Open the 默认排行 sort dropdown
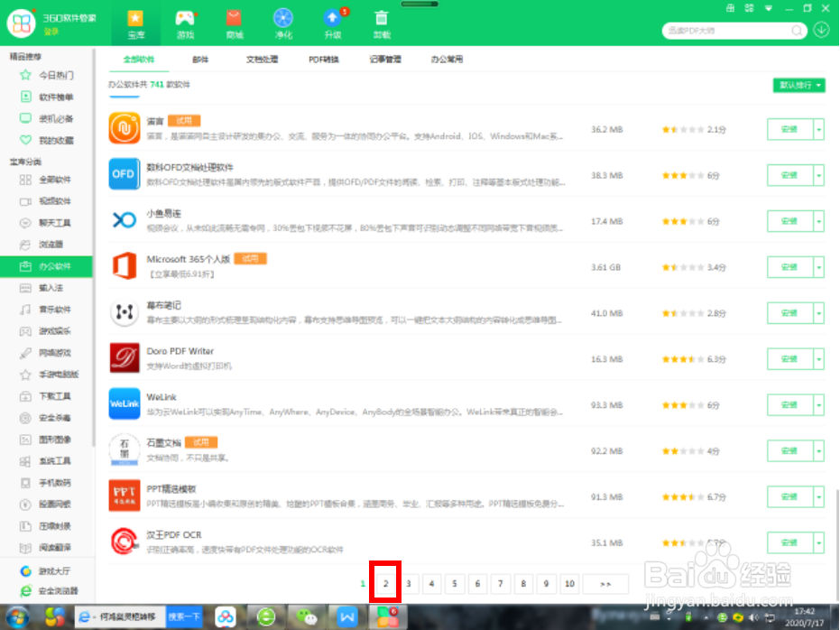Viewport: 840px width, 630px height. click(x=798, y=85)
